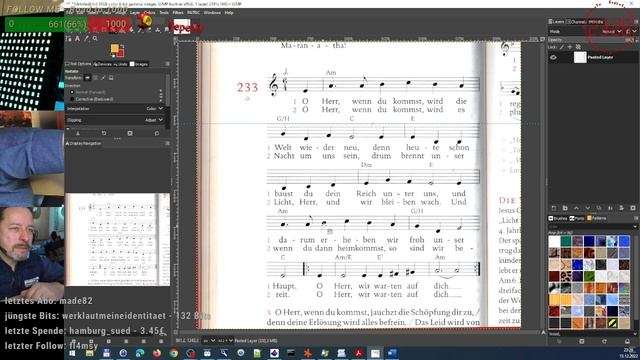The height and width of the screenshot is (360, 640).
Task: Open Firefox from the taskbar
Action: [x=157, y=353]
